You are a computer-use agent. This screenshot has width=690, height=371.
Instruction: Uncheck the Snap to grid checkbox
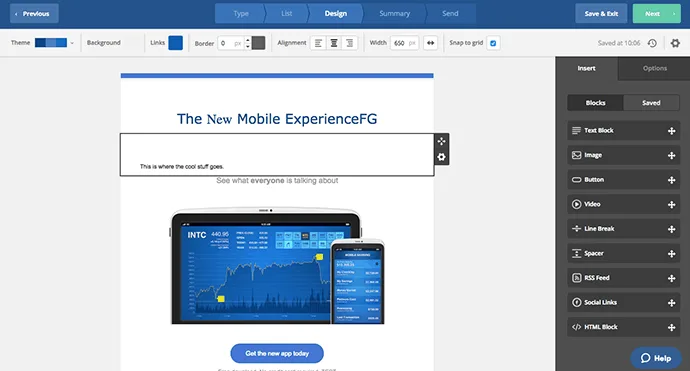tap(493, 43)
